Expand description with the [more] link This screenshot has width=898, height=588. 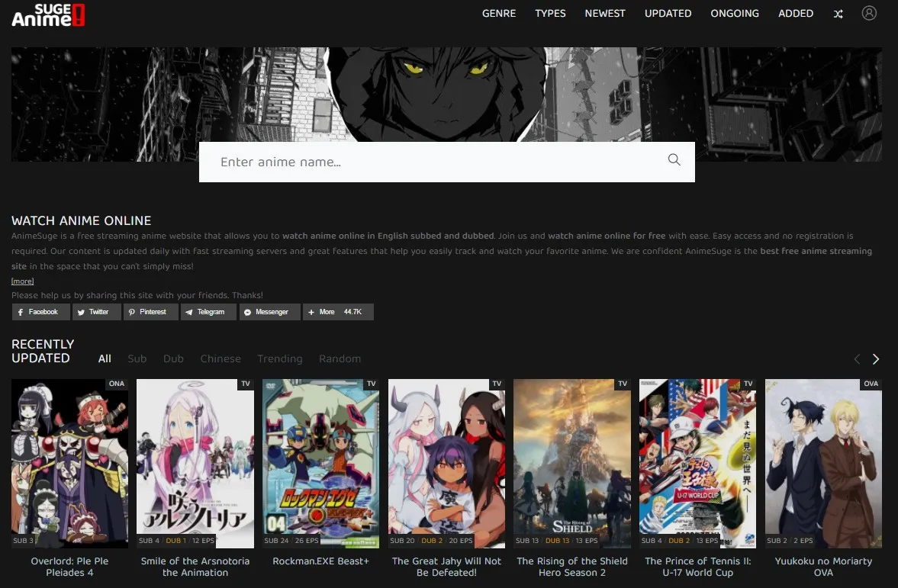pos(22,281)
